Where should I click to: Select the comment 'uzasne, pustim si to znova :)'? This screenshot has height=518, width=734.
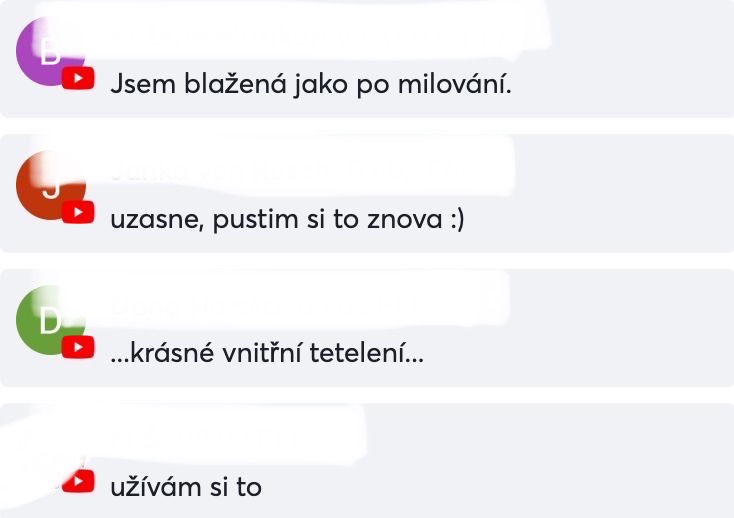tap(287, 219)
